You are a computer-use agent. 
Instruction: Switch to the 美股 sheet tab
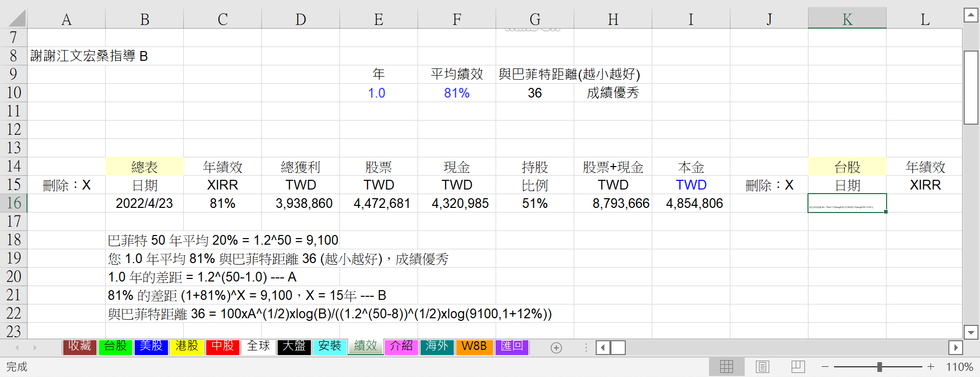pos(151,346)
